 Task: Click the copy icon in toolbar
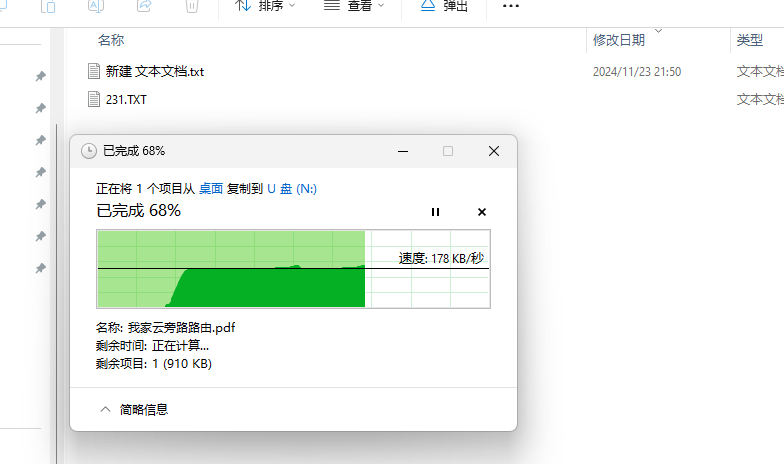pos(48,6)
